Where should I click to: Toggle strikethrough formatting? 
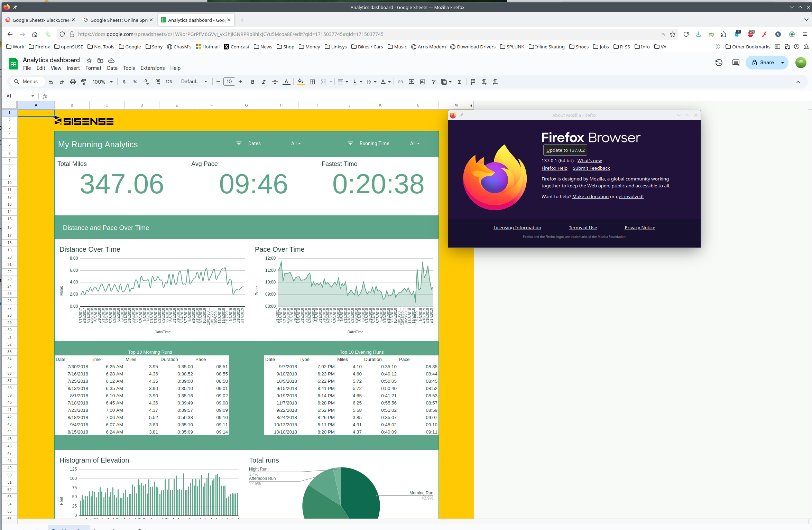275,82
